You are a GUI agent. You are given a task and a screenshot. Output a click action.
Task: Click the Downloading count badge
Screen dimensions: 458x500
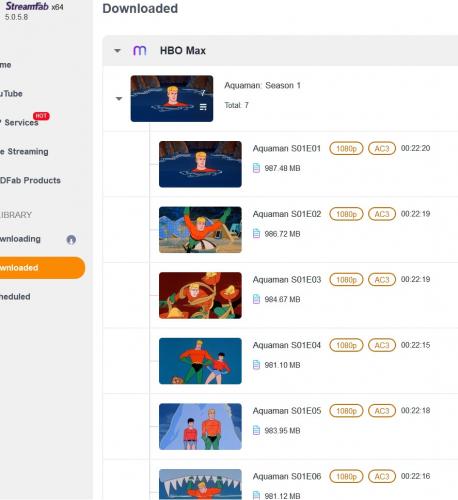(71, 240)
